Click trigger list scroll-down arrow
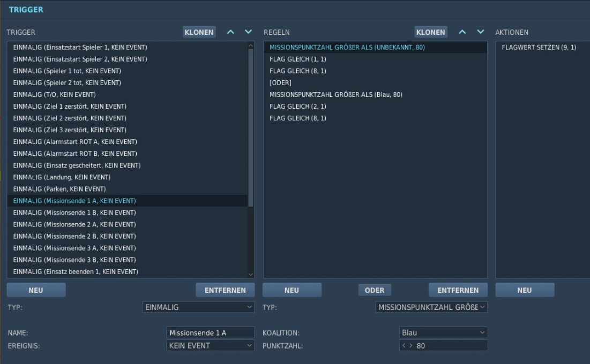This screenshot has width=590, height=364. [251, 275]
